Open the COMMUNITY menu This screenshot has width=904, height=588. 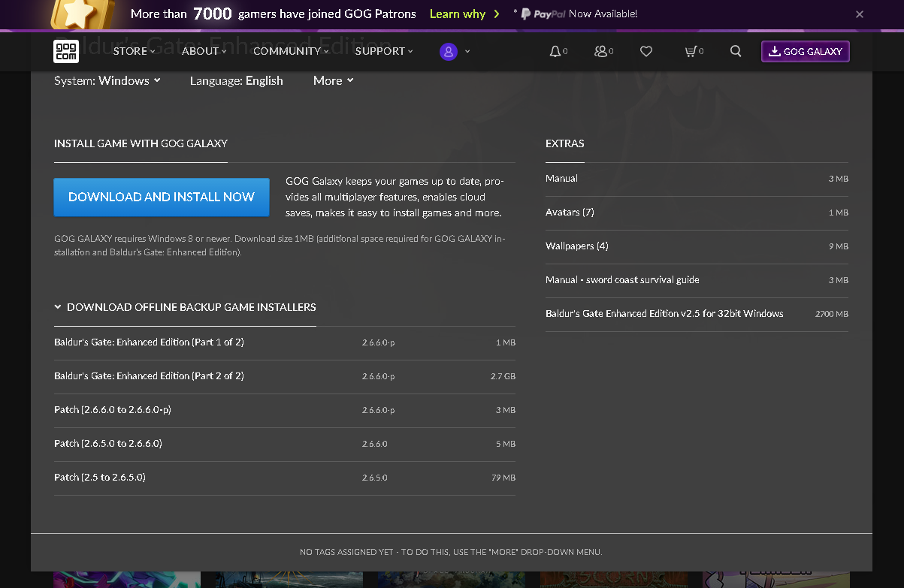(291, 51)
